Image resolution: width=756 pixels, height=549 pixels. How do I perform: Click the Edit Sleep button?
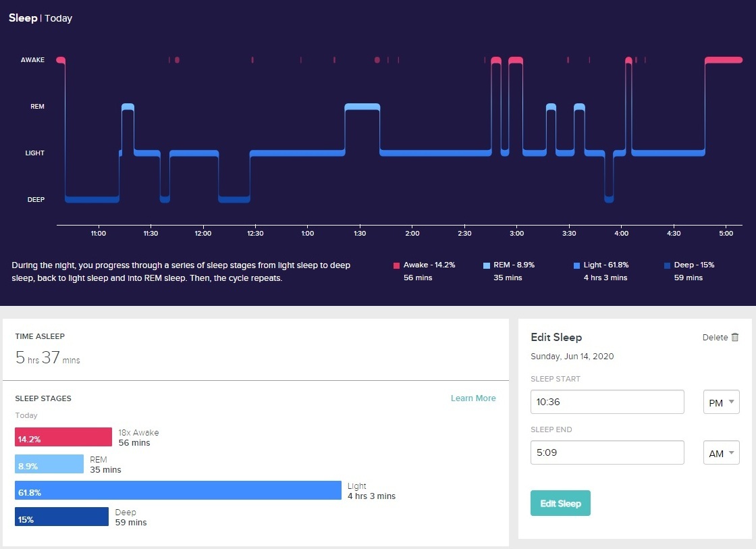(560, 503)
